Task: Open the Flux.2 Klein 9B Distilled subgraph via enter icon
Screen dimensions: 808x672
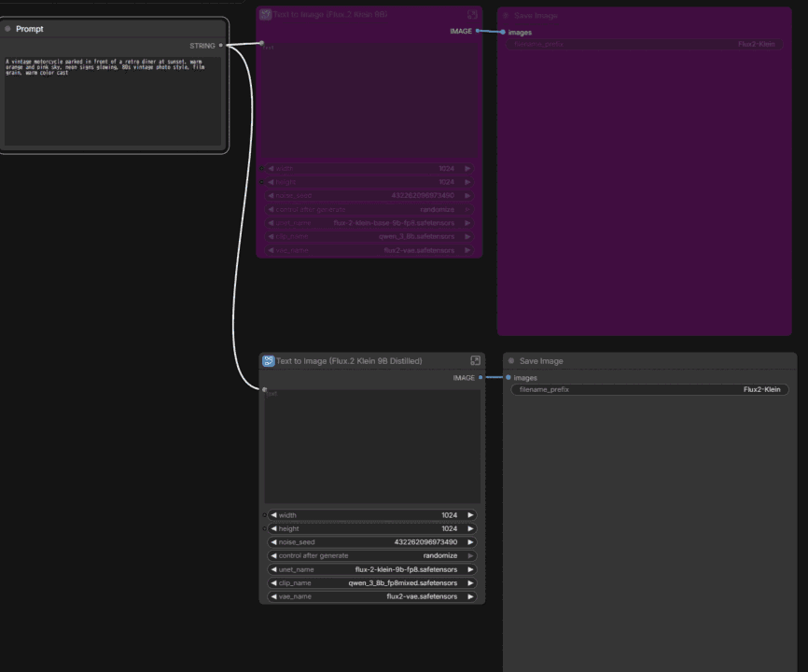Action: (x=475, y=360)
